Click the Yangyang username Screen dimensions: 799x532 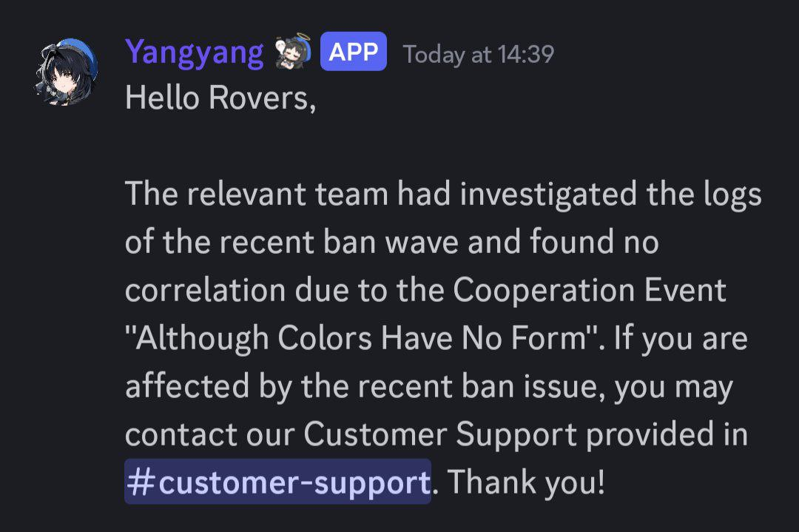(x=194, y=53)
